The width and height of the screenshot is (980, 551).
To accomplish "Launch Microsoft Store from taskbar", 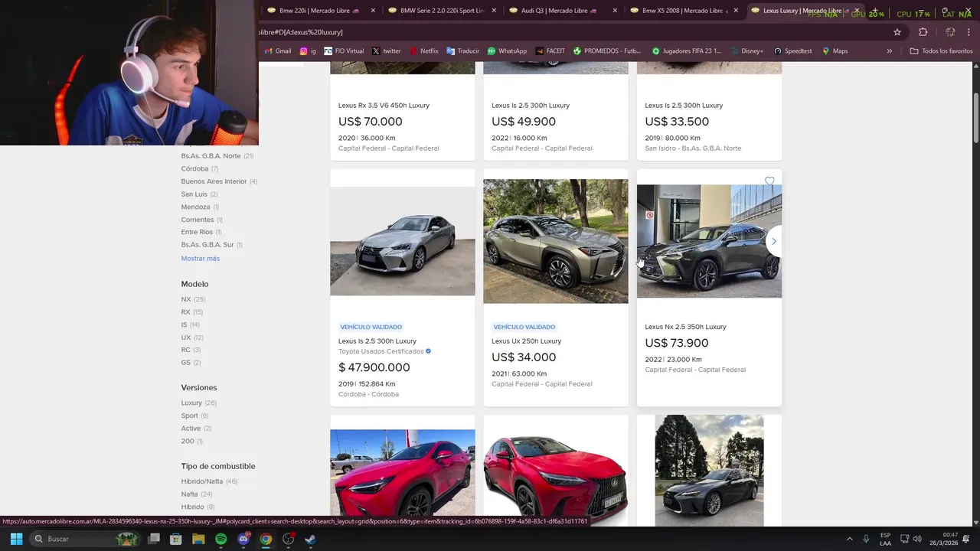I will [x=176, y=539].
